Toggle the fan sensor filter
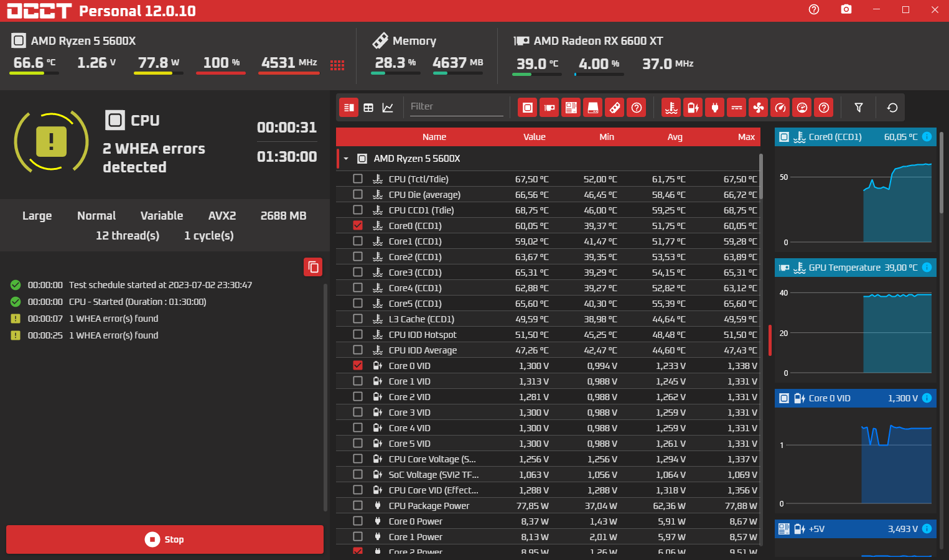The width and height of the screenshot is (949, 560). [x=759, y=108]
